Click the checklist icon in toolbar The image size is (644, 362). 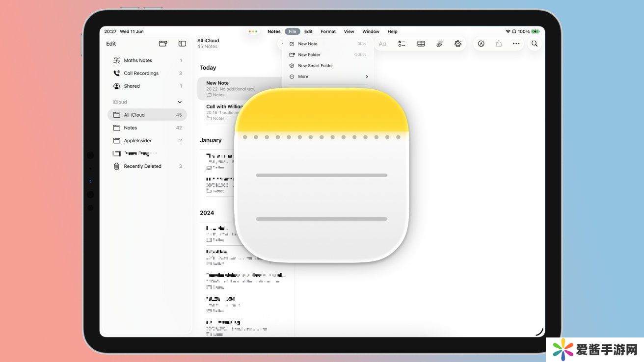pos(402,44)
